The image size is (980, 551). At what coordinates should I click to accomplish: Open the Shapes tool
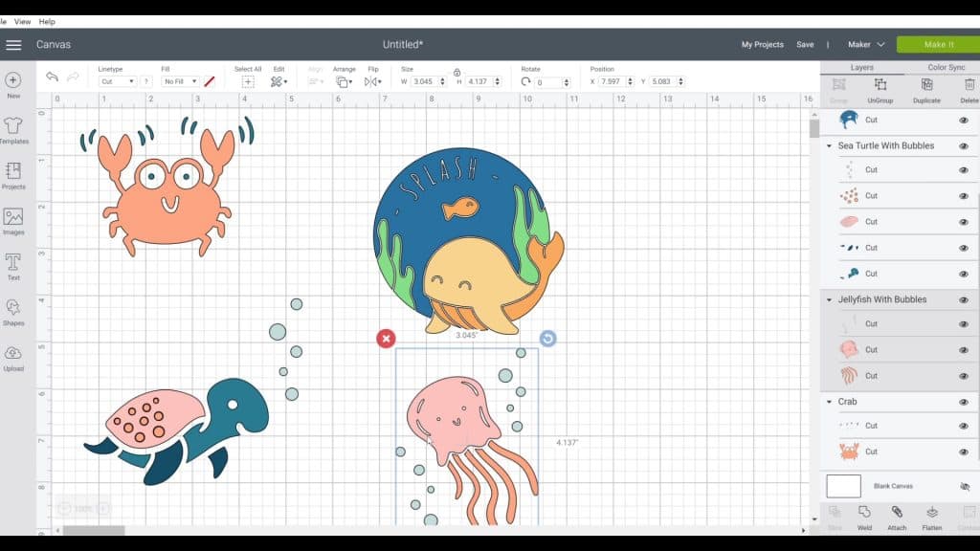[x=13, y=311]
